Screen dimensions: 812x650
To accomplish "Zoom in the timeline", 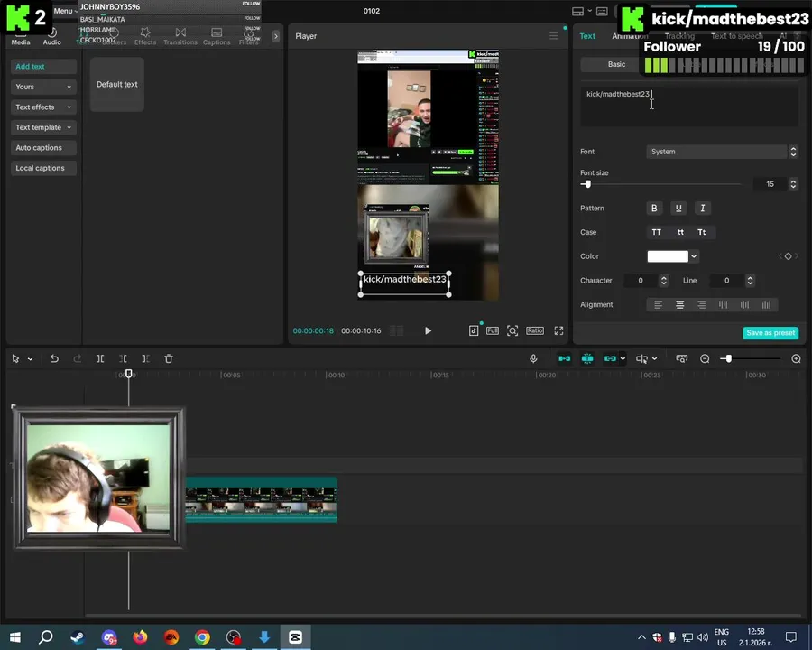I will click(797, 358).
